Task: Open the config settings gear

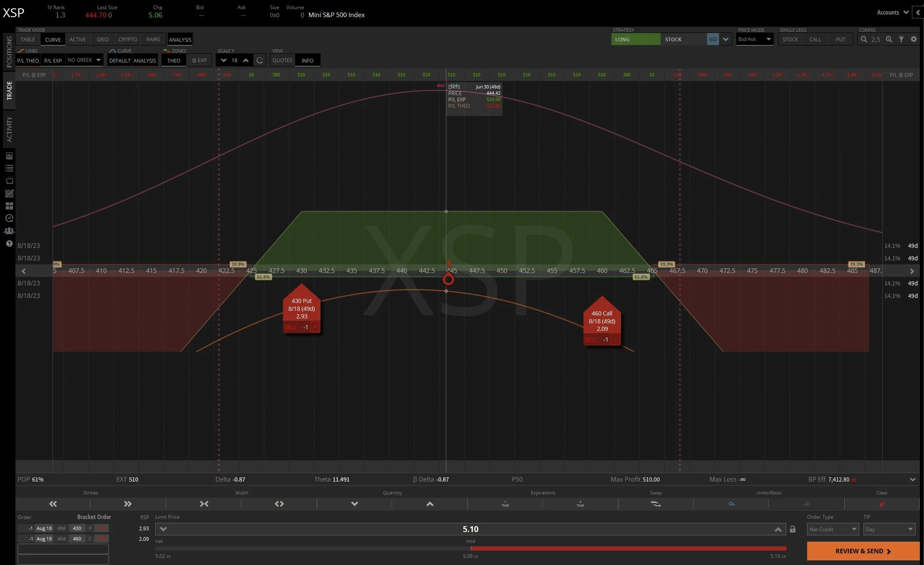Action: (x=914, y=39)
